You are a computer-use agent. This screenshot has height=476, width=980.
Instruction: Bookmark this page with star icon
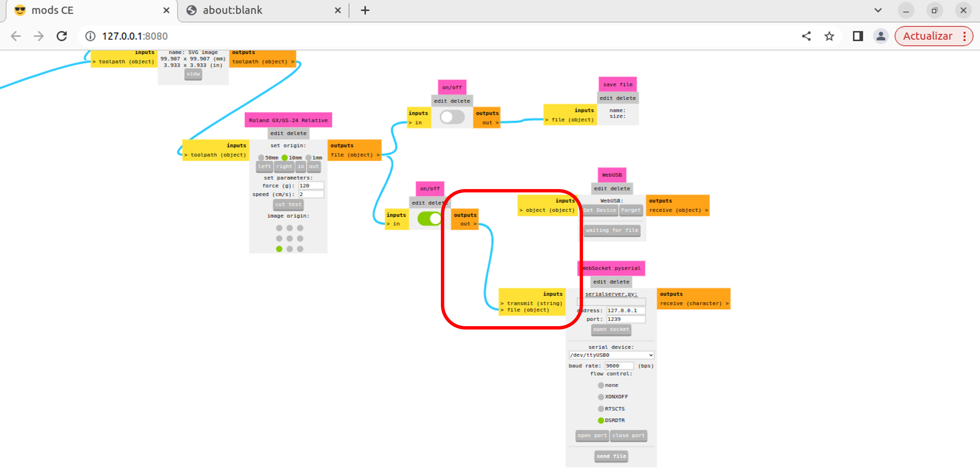(829, 36)
